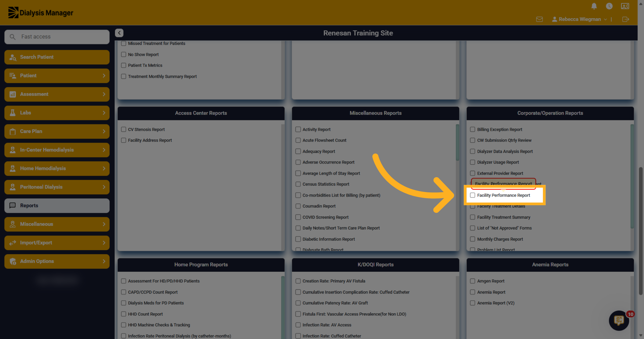Expand the Home Hemodialysis chevron
The height and width of the screenshot is (339, 644).
(x=104, y=168)
